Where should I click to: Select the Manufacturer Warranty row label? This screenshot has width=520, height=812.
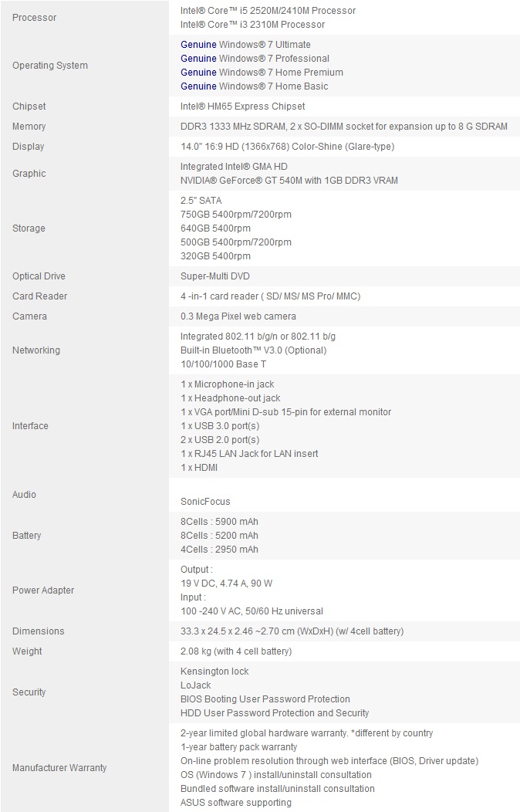[x=59, y=768]
